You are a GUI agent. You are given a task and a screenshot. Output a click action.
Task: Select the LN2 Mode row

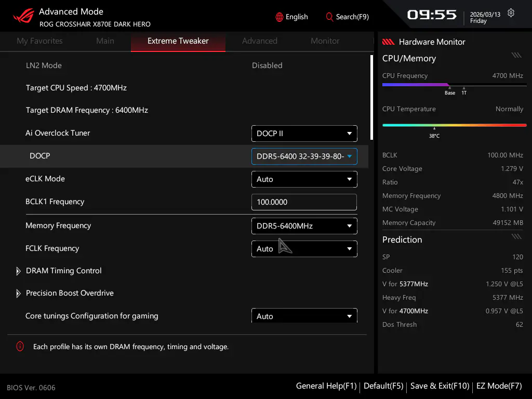coord(184,65)
